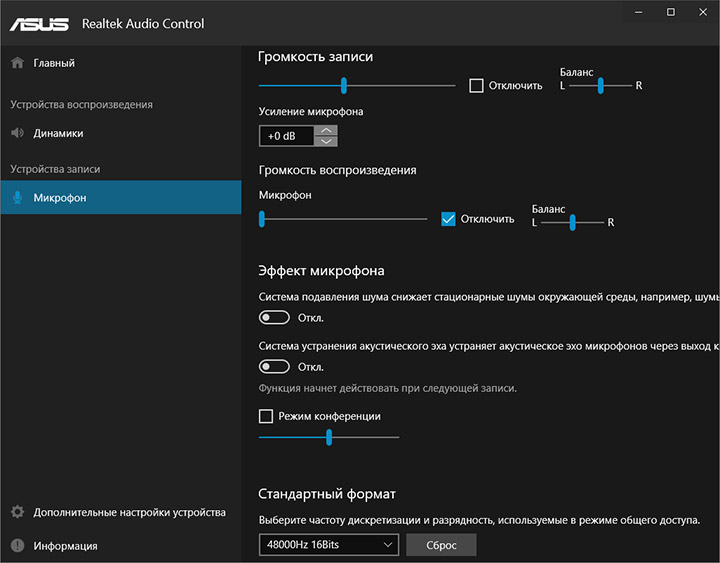This screenshot has height=563, width=720.
Task: Increase microphone boost with the up arrow
Action: click(x=327, y=131)
